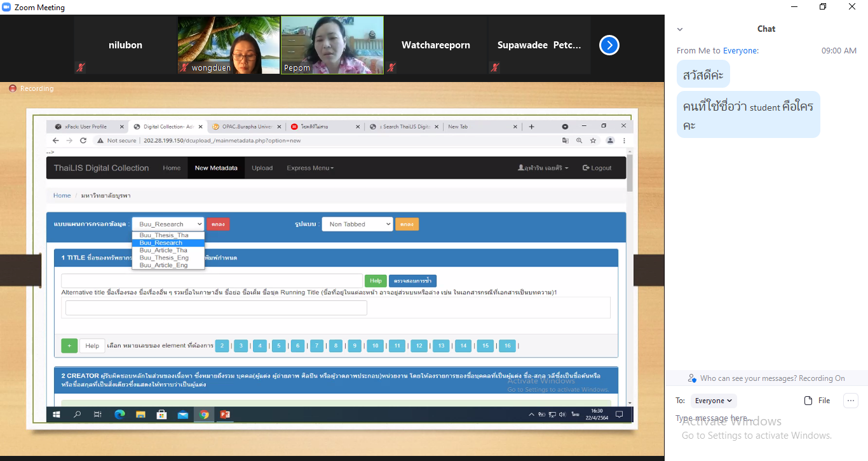Click the blue next-participants arrow button
This screenshot has width=868, height=461.
point(609,45)
